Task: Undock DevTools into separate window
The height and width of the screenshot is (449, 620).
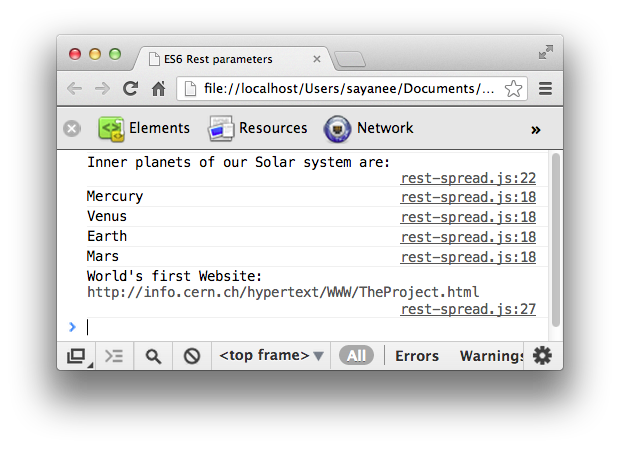Action: click(76, 356)
